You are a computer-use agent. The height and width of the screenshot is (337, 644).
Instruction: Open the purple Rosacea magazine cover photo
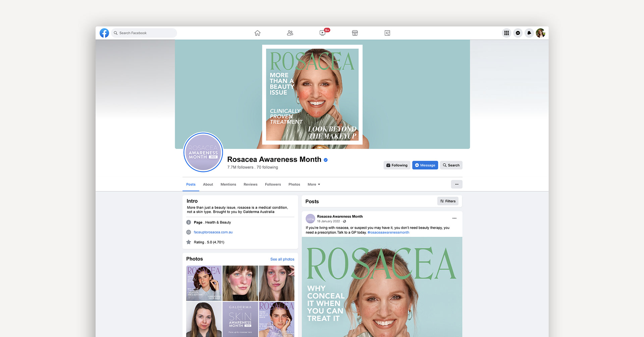[x=204, y=283]
